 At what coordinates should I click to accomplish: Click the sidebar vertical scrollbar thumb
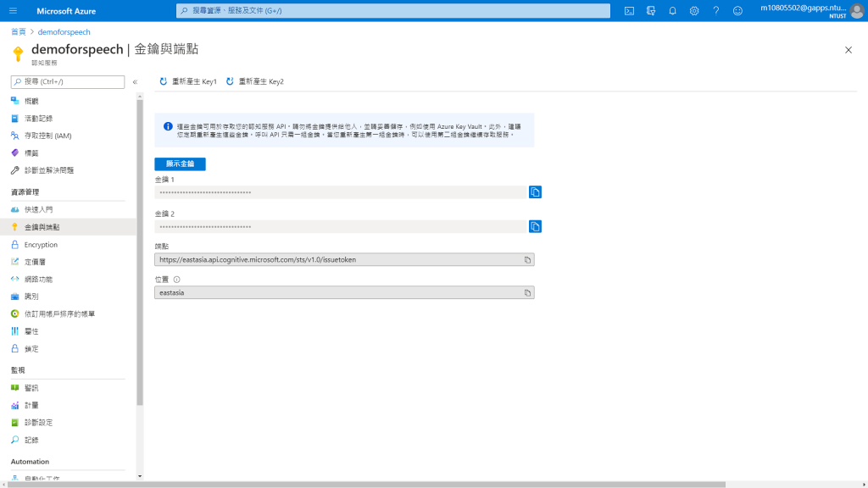coord(140,252)
